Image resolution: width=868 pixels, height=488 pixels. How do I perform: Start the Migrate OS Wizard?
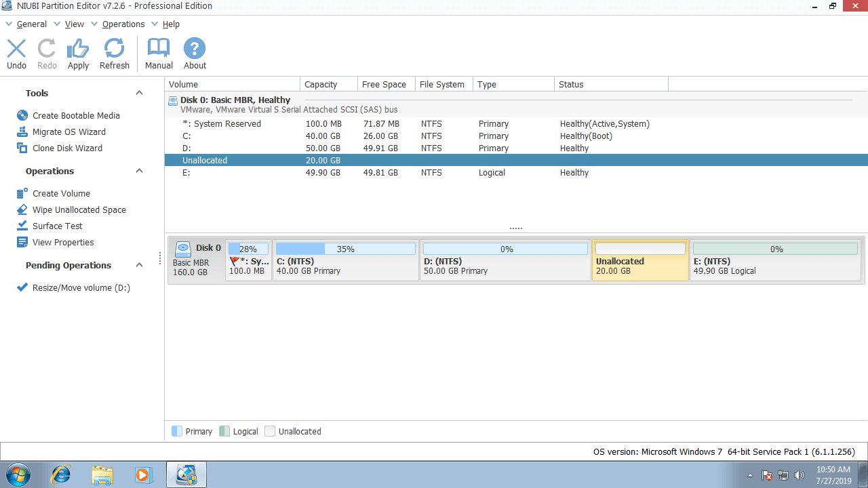pyautogui.click(x=68, y=132)
